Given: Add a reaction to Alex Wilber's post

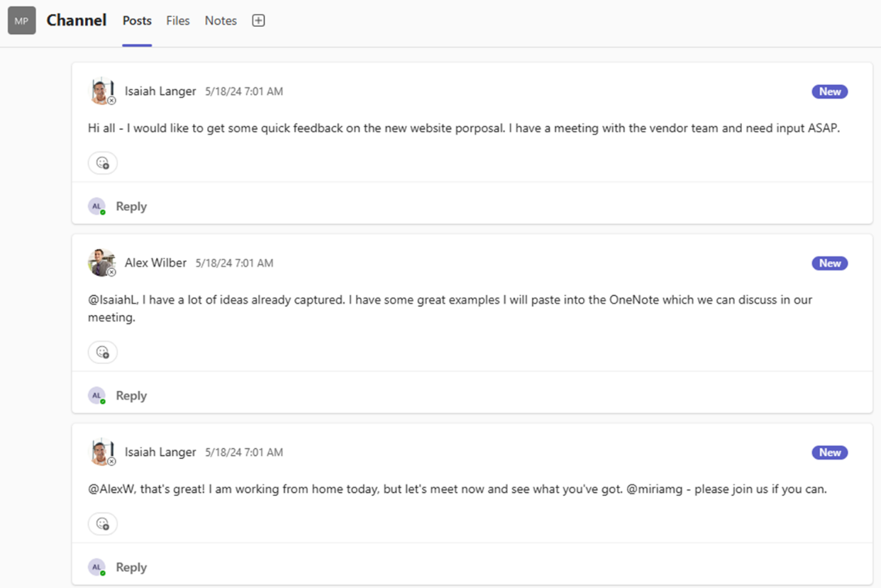Looking at the screenshot, I should coord(102,352).
